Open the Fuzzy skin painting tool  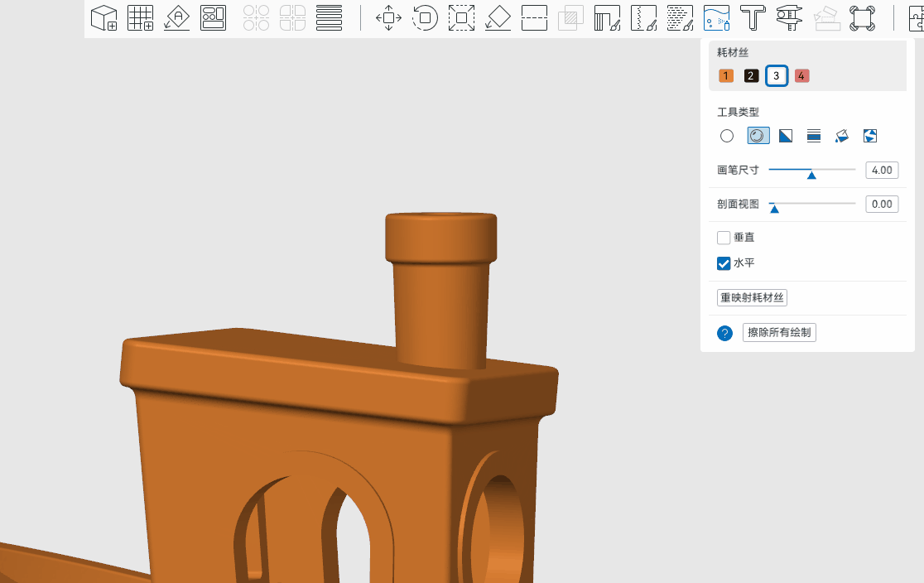tap(680, 17)
